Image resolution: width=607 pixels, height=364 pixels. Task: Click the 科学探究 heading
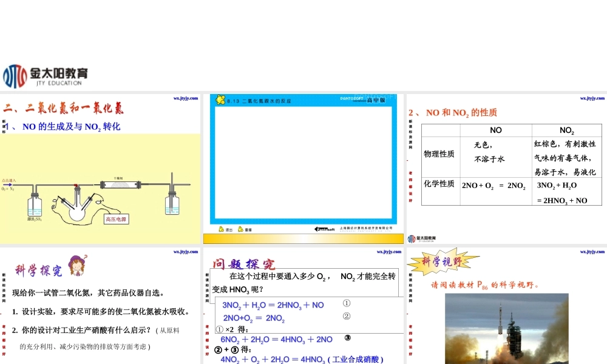pyautogui.click(x=39, y=271)
